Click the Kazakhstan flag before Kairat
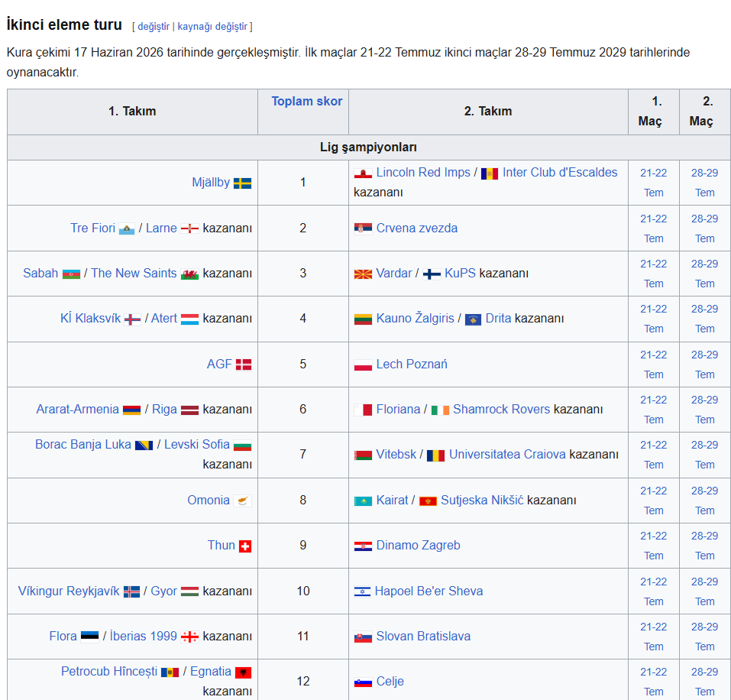 (x=363, y=501)
